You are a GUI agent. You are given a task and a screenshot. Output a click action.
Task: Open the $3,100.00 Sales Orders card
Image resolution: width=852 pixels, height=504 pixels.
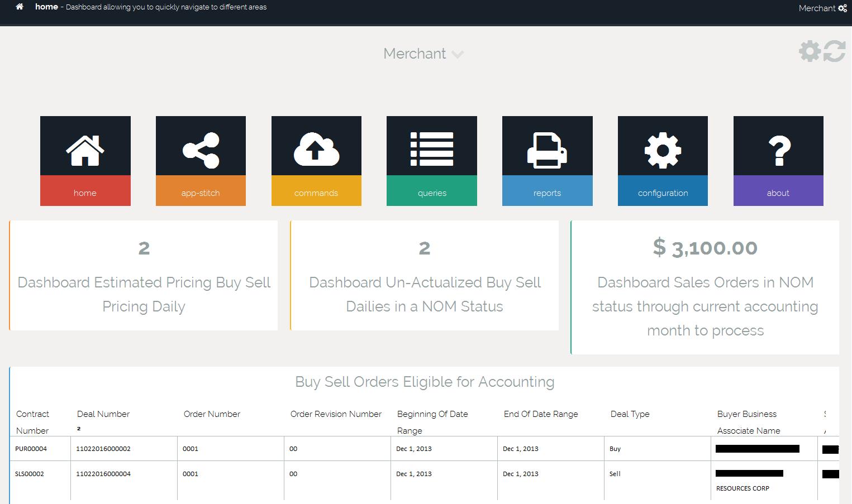pyautogui.click(x=705, y=287)
